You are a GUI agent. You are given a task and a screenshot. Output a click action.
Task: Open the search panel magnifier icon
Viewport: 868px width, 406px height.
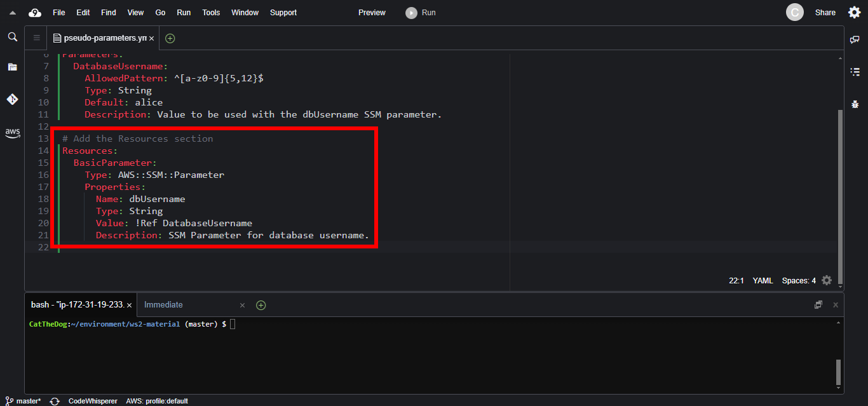12,37
